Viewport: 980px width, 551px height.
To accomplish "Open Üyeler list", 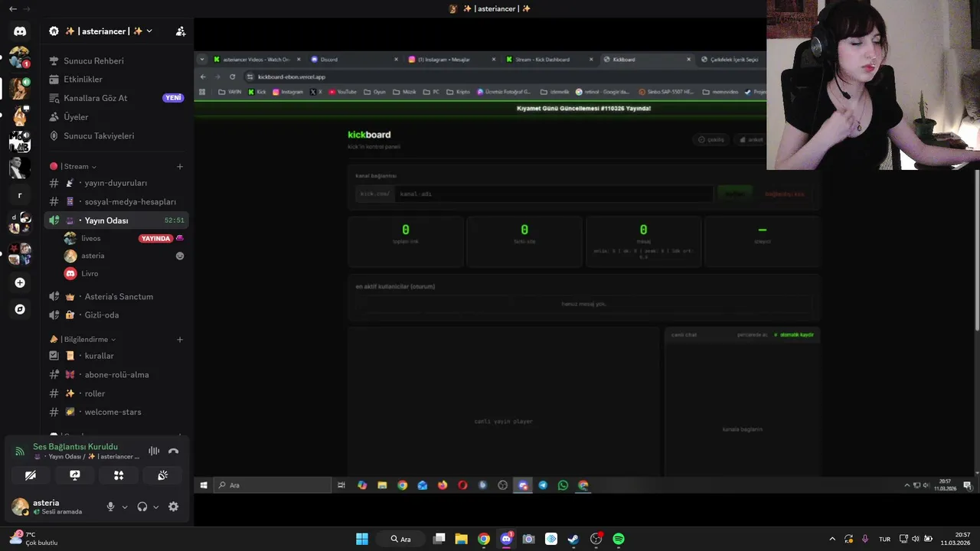I will tap(116, 117).
